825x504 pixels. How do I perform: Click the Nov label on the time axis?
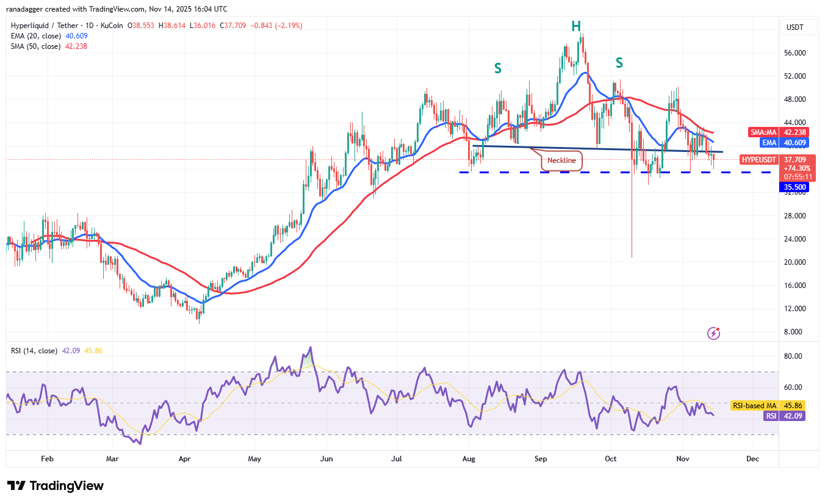[x=682, y=459]
